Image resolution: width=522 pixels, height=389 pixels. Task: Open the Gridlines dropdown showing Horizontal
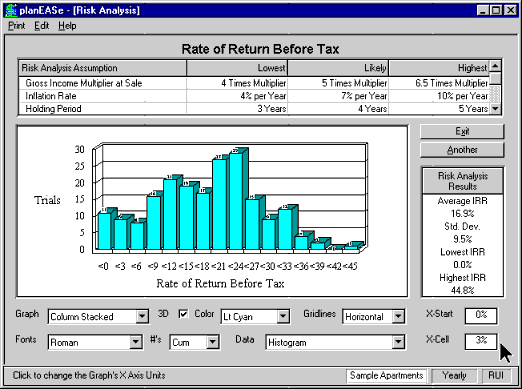398,316
